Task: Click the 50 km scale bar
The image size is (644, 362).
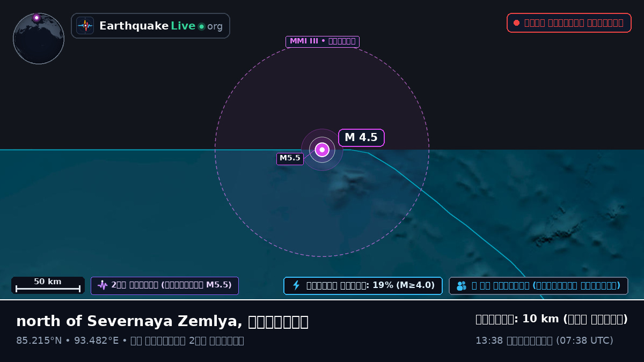Action: click(x=48, y=285)
